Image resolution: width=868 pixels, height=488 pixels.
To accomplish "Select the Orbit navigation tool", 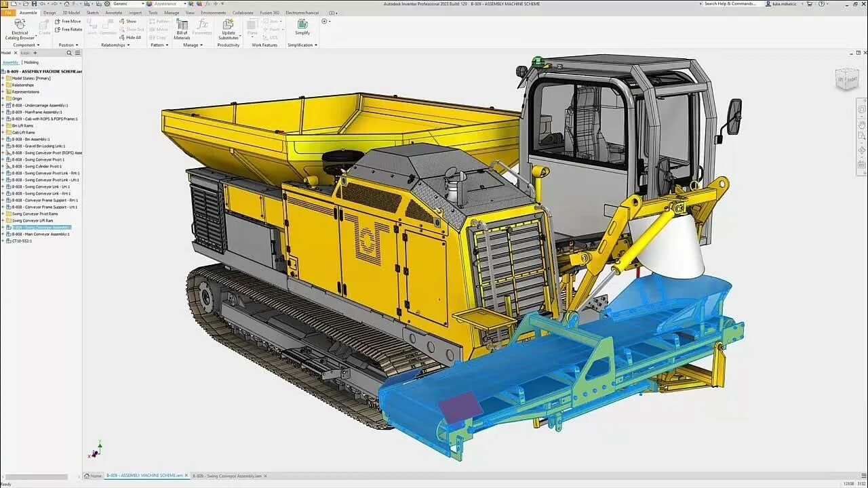I will pyautogui.click(x=862, y=150).
